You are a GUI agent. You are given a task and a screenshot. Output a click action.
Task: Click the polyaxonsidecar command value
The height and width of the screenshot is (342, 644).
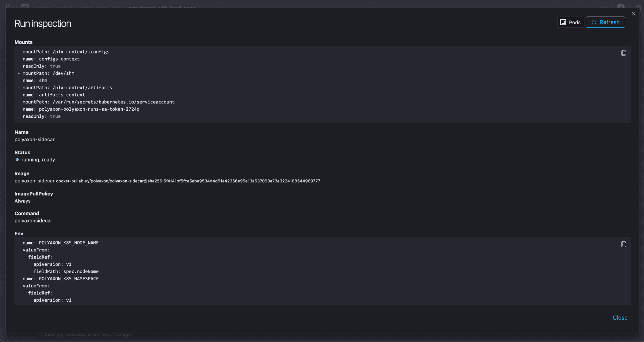click(33, 221)
